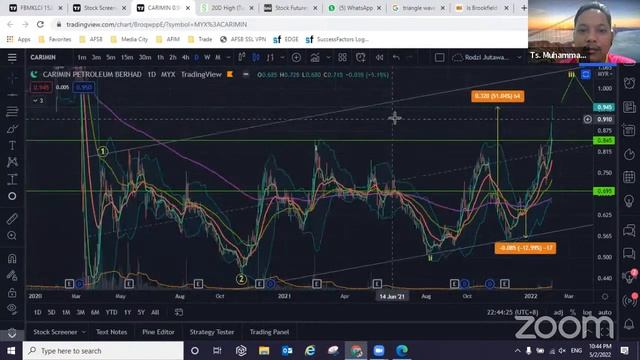Toggle lock all drawing tools

tap(12, 292)
